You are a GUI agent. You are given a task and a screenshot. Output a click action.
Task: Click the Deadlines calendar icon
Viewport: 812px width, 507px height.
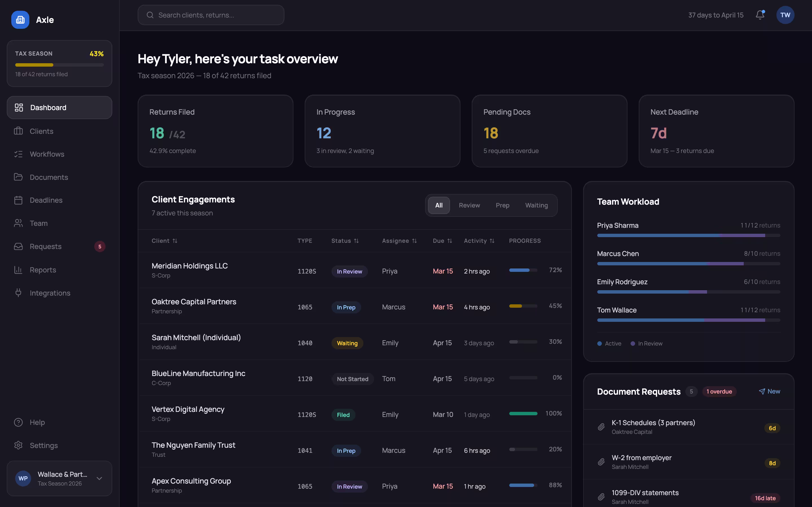[18, 200]
